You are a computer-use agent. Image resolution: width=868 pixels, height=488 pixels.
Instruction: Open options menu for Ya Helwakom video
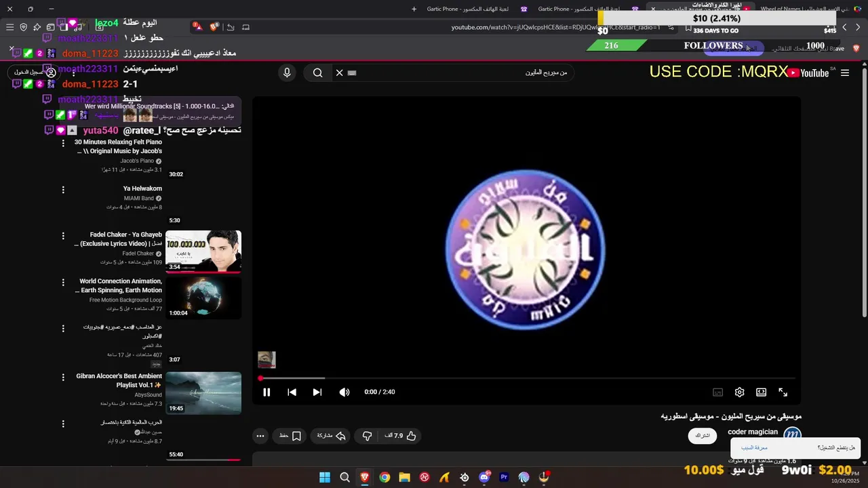click(63, 190)
